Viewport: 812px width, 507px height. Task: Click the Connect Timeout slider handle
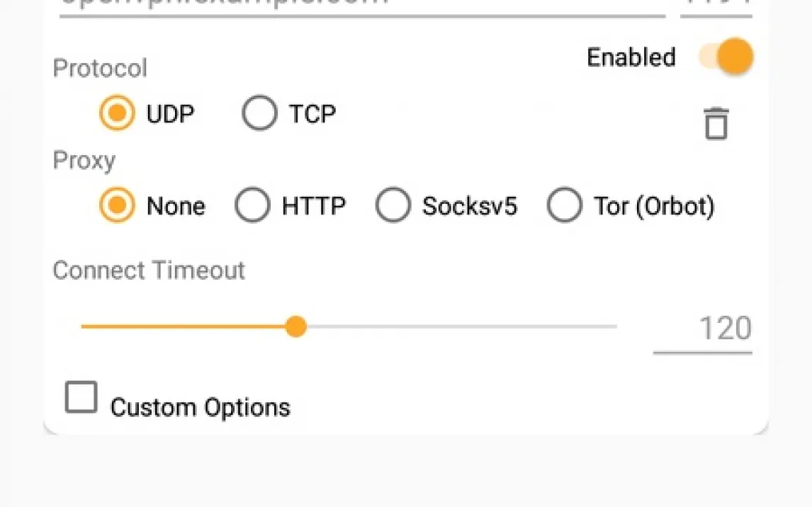point(295,326)
